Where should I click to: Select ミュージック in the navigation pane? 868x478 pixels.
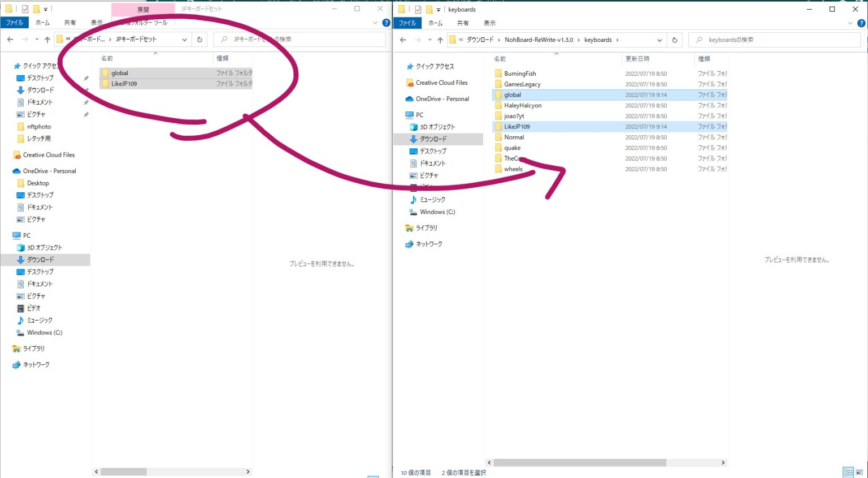point(432,199)
